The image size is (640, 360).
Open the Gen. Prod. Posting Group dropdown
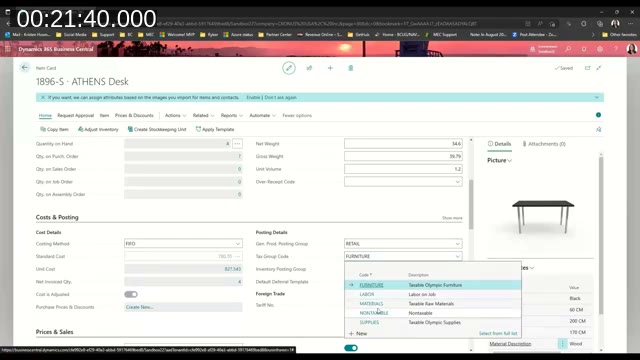(457, 244)
